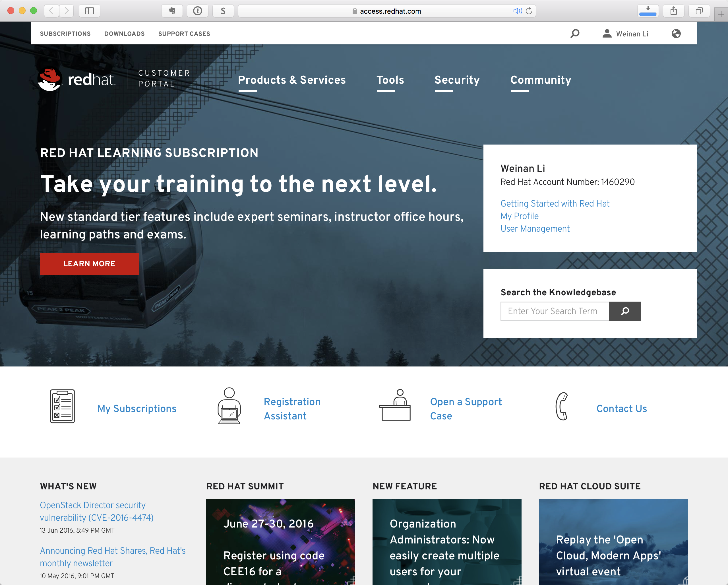728x585 pixels.
Task: Show all tabs overview icon
Action: point(699,11)
